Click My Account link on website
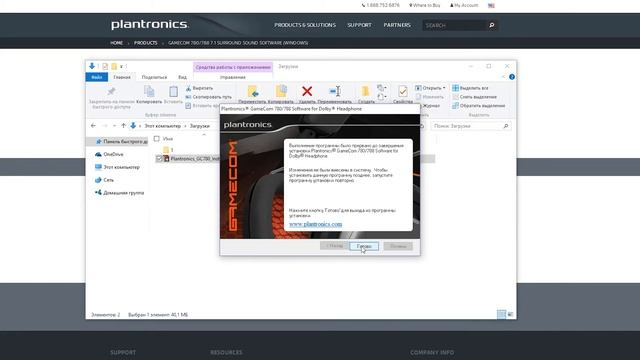Viewport: 640px width, 360px height. [x=464, y=5]
